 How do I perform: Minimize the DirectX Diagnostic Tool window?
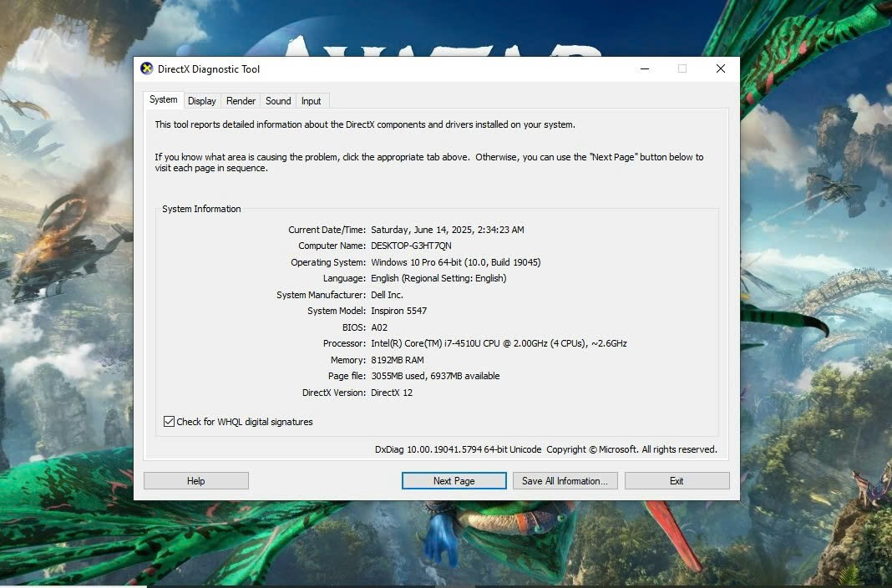coord(643,69)
